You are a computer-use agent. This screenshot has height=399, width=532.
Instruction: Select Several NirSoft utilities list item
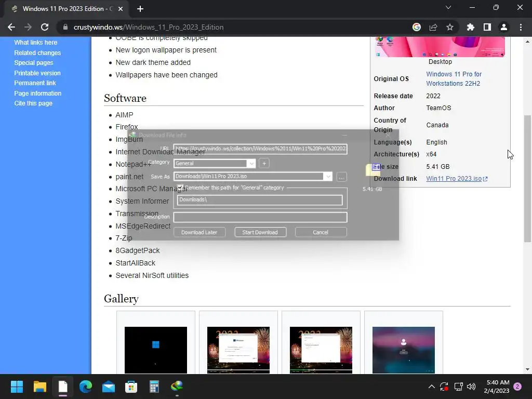point(152,275)
